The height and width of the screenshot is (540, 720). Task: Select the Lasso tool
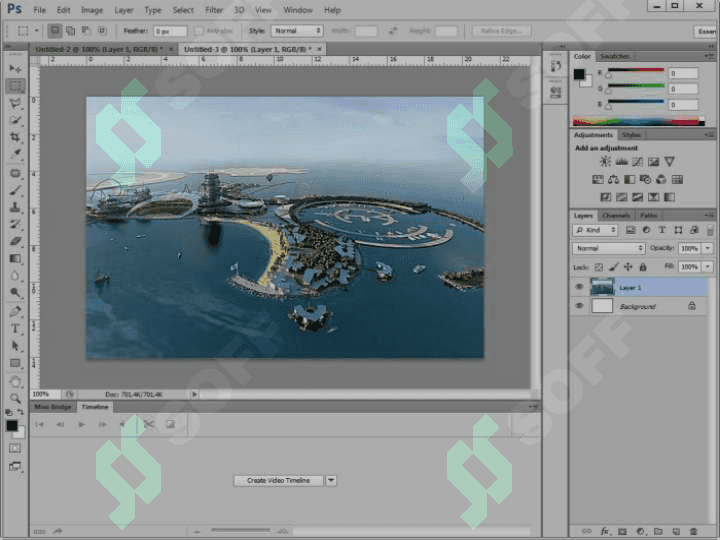click(15, 103)
